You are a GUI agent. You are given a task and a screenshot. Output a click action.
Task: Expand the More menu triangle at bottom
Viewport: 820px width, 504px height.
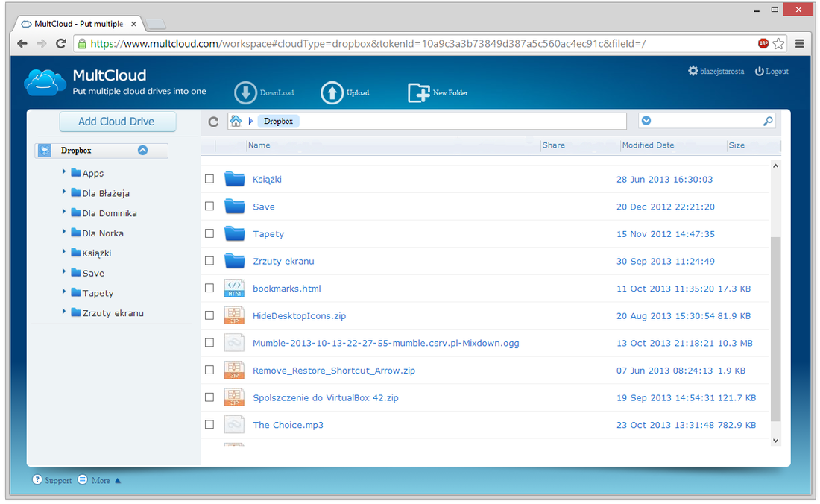coord(118,480)
